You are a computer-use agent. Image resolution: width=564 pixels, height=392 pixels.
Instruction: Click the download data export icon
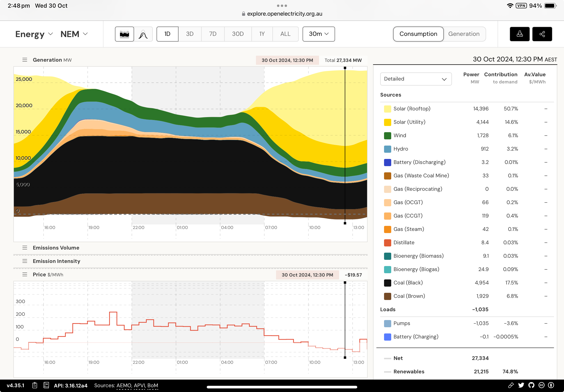pos(520,34)
